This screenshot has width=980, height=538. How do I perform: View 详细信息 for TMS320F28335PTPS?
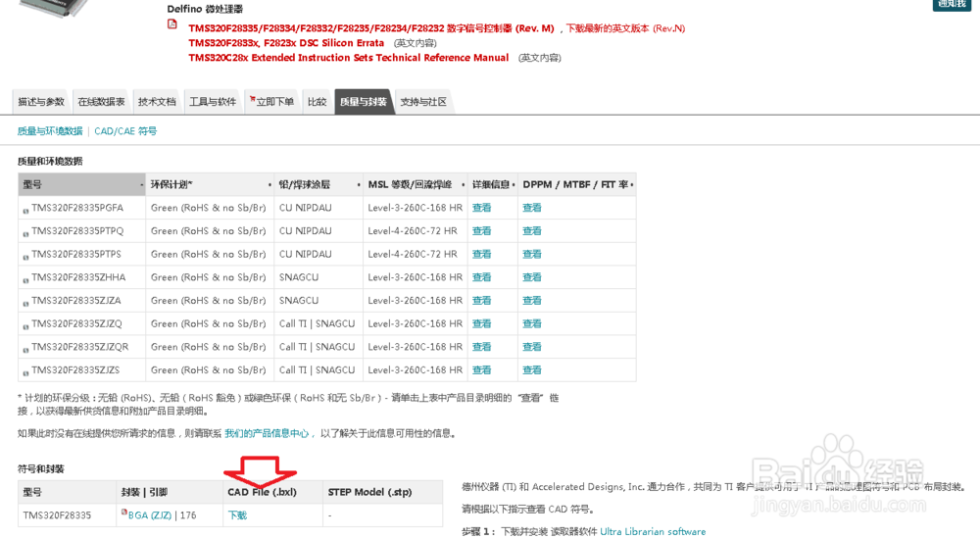(x=481, y=254)
